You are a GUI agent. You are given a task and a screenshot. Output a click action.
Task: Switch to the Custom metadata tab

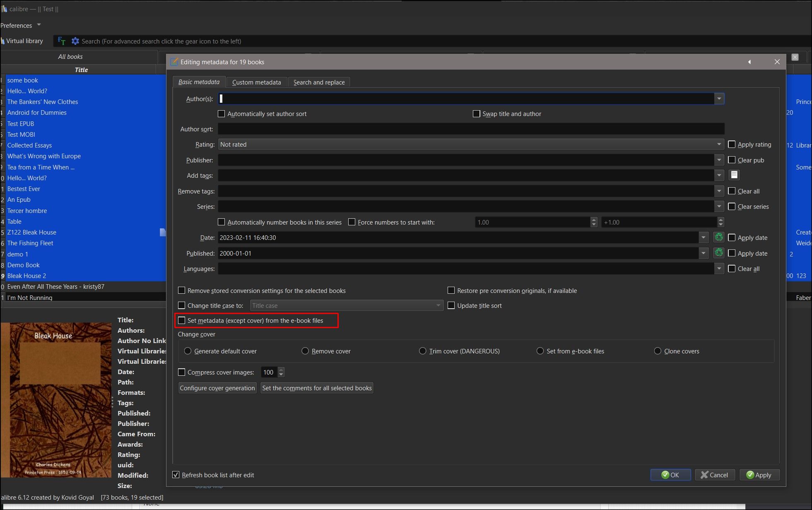pyautogui.click(x=256, y=82)
